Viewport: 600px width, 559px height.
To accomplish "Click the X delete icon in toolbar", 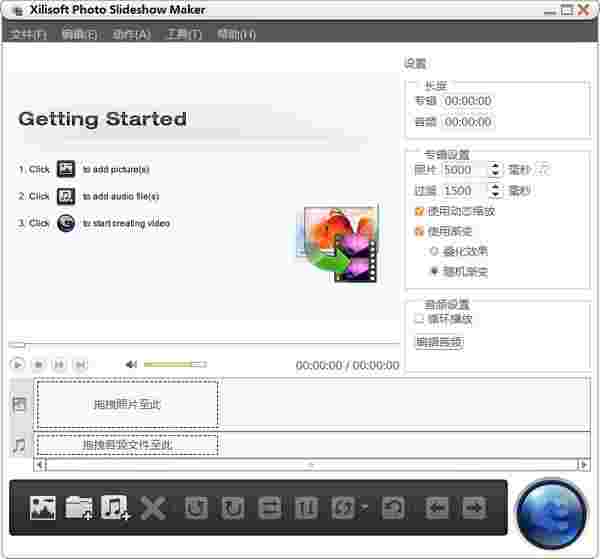I will [153, 508].
